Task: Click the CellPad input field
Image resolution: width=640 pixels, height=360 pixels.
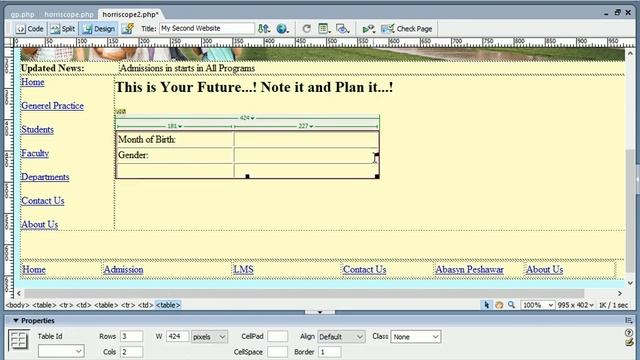Action: click(x=278, y=336)
